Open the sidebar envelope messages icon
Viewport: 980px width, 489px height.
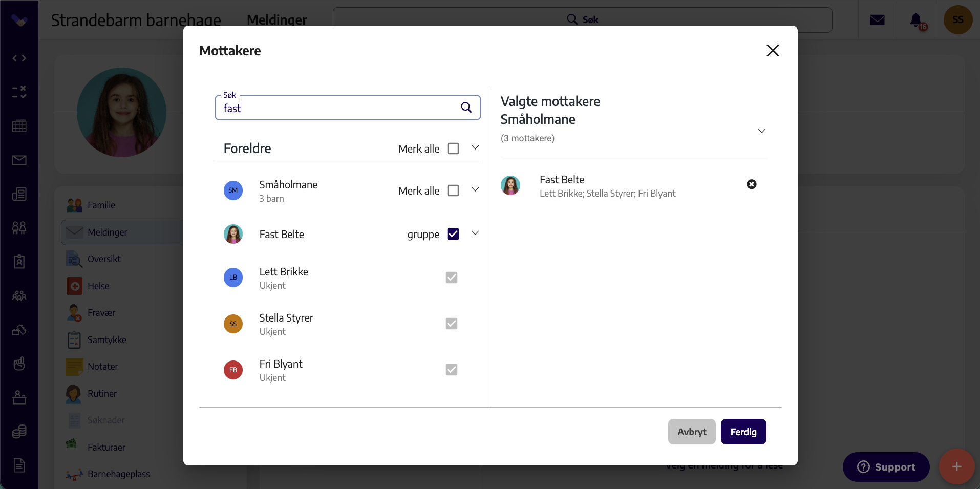(x=19, y=160)
